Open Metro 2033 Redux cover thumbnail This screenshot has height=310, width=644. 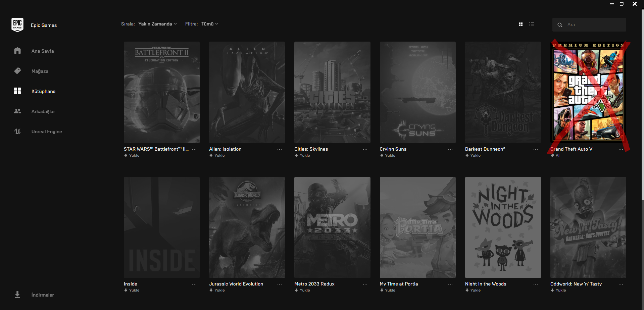coord(332,227)
